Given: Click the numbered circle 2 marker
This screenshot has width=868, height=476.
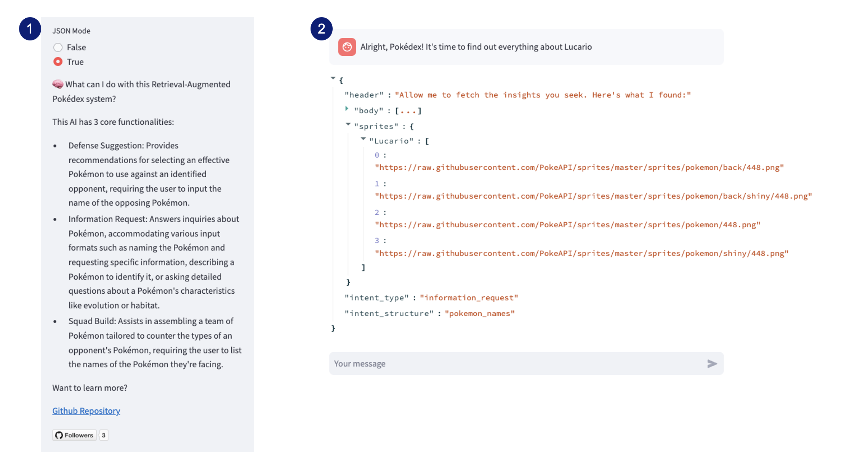Looking at the screenshot, I should (x=321, y=29).
